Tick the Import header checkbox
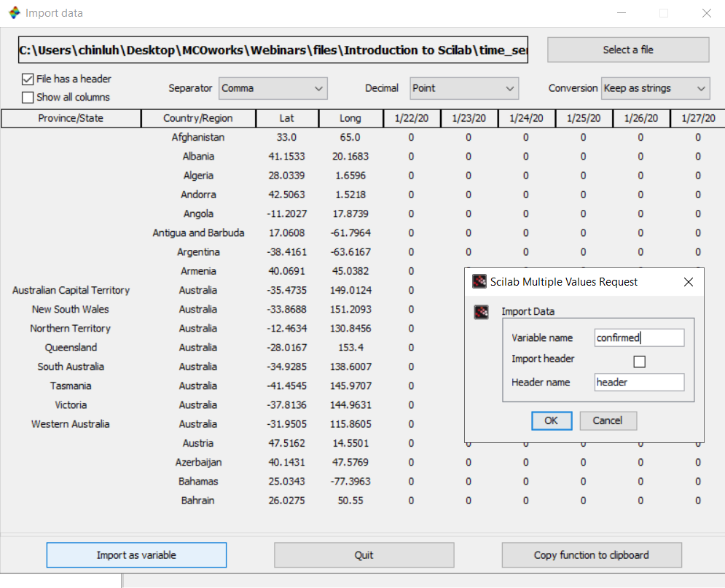 coord(640,361)
